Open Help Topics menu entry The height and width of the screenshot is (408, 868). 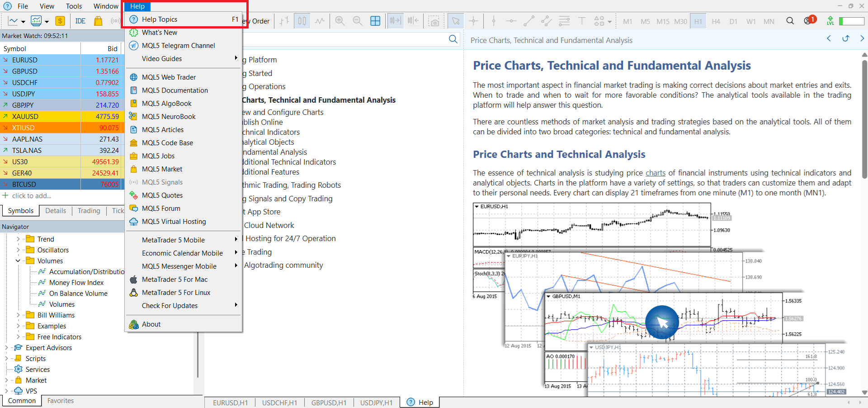183,19
